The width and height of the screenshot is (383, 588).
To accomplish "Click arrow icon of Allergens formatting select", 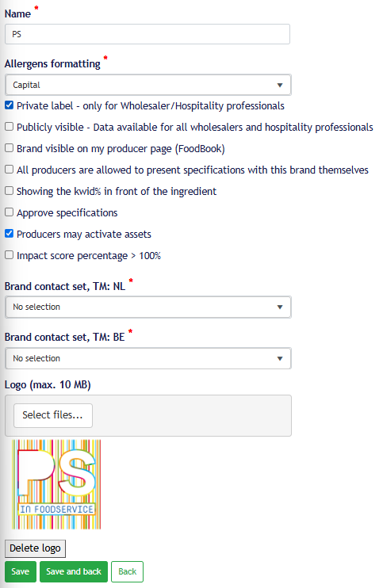I will pos(280,85).
